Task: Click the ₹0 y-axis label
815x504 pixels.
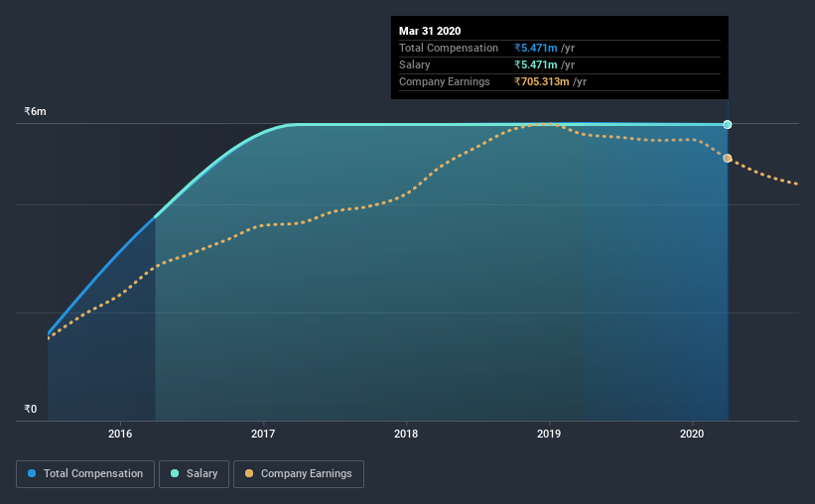Action: coord(30,409)
